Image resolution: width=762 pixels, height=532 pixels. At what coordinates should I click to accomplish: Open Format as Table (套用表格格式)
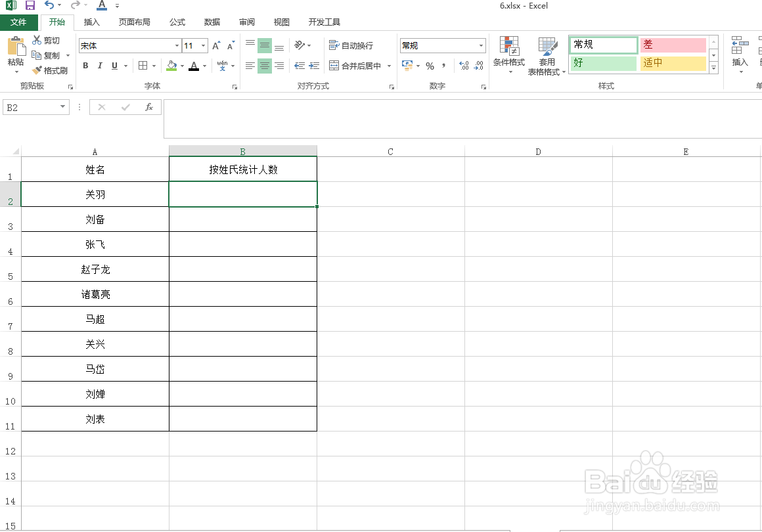(x=547, y=56)
